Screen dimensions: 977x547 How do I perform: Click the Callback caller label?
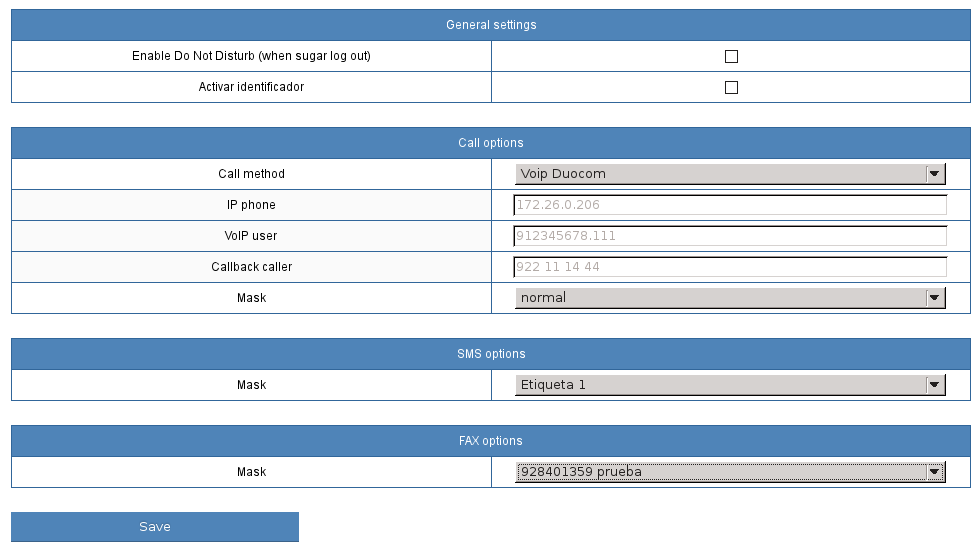point(251,267)
